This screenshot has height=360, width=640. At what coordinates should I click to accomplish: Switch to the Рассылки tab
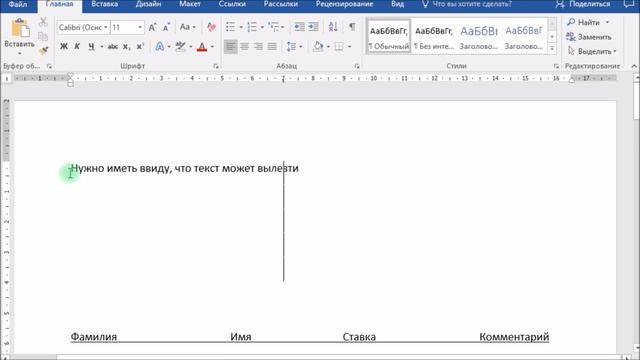280,4
